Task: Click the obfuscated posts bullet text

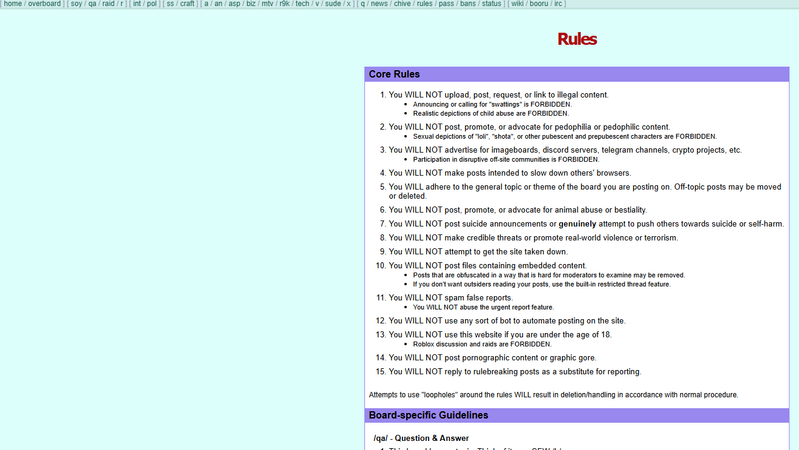Action: click(x=549, y=275)
